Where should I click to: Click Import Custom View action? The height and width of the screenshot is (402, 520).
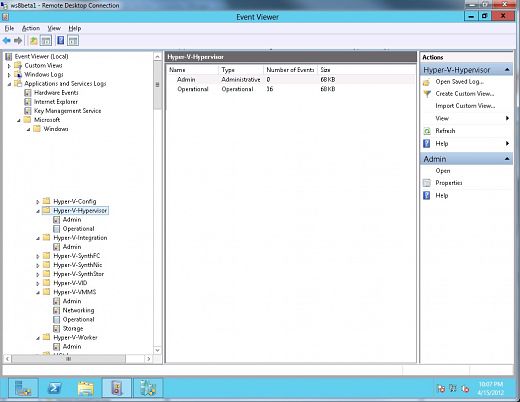(465, 106)
